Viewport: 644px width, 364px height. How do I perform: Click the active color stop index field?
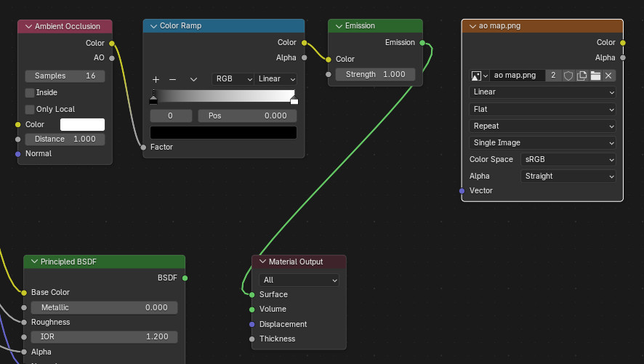[x=171, y=116]
